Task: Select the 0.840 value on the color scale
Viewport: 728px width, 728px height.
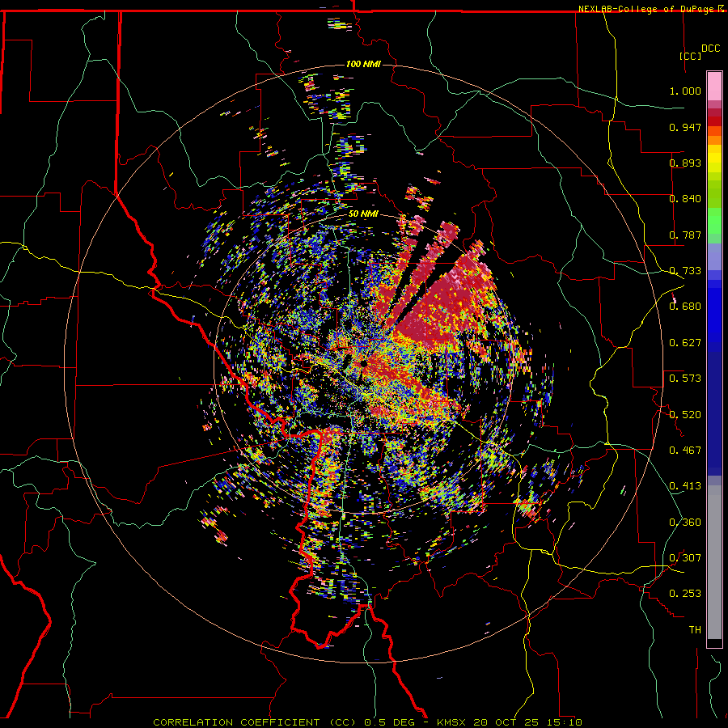Action: click(685, 199)
